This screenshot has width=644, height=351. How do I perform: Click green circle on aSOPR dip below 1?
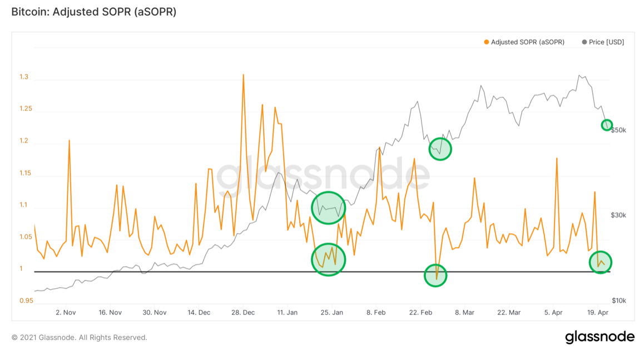pyautogui.click(x=435, y=275)
